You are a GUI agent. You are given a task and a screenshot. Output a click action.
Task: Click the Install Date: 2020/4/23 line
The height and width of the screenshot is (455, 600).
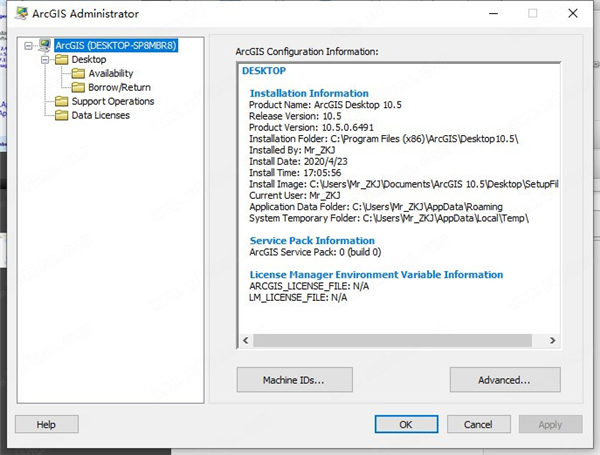pos(298,161)
